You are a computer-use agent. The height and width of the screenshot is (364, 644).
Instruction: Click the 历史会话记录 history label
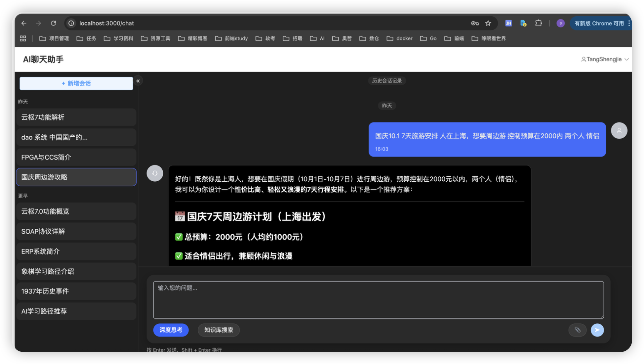pos(387,81)
